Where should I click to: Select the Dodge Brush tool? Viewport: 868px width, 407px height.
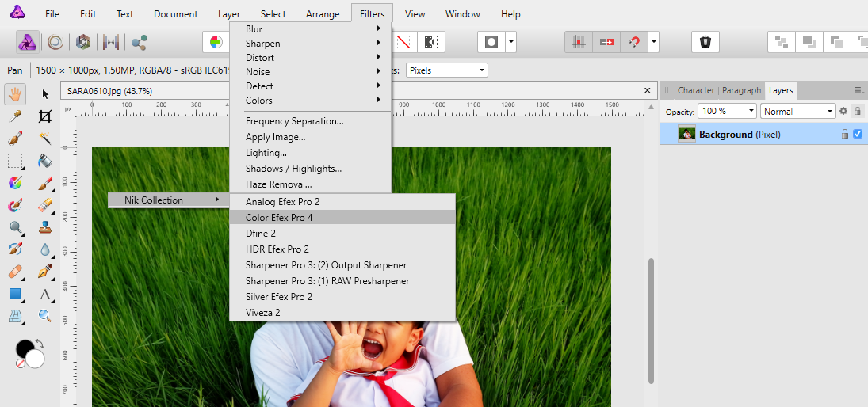(x=15, y=227)
